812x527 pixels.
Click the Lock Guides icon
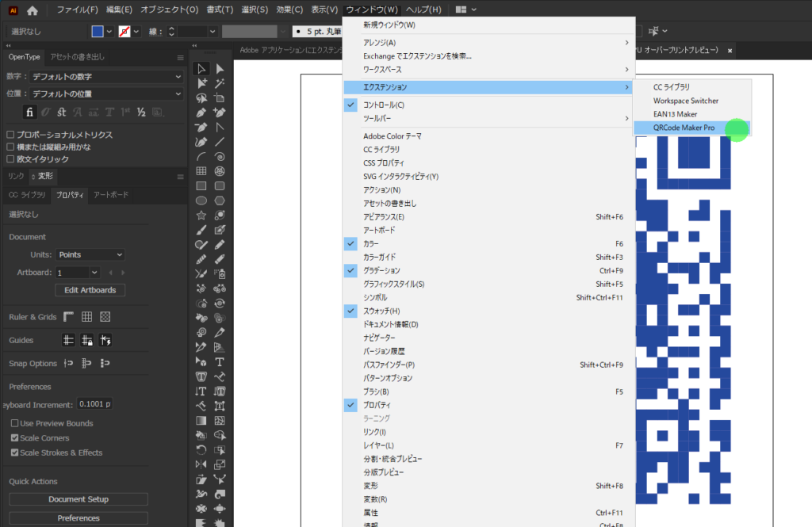point(87,340)
